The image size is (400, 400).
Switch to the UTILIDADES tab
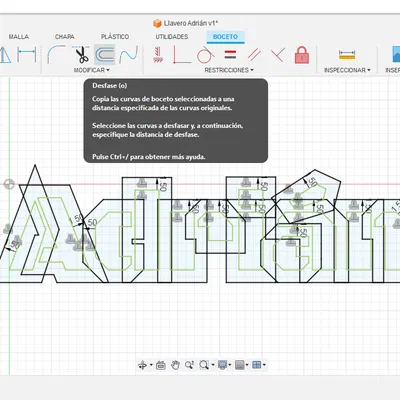pyautogui.click(x=172, y=37)
